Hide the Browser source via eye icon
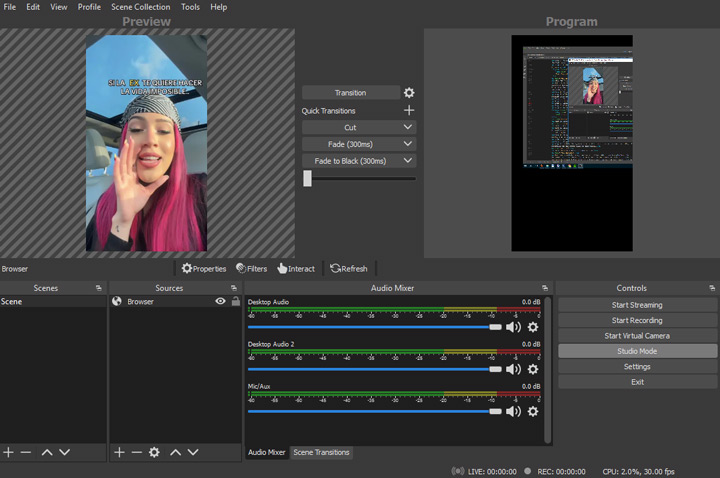The image size is (720, 478). 220,301
